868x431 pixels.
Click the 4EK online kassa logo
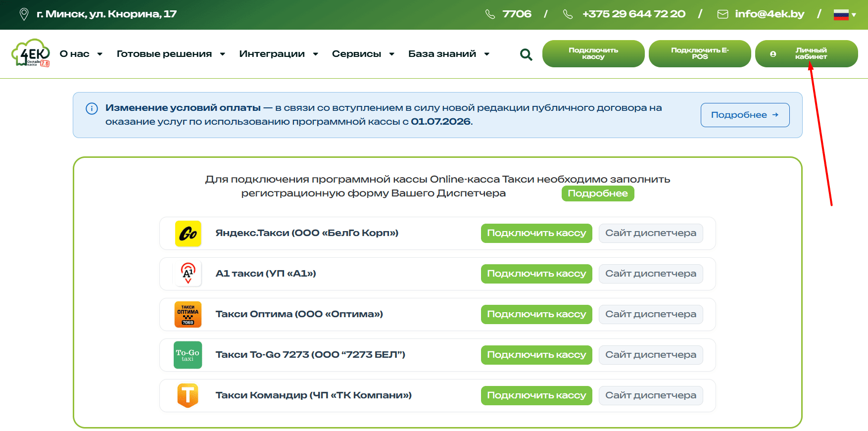click(x=31, y=53)
